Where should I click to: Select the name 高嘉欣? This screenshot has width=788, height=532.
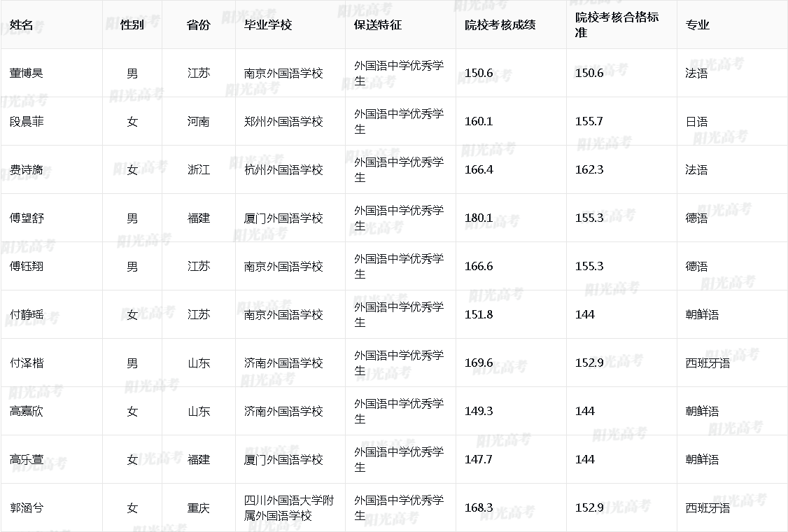(27, 411)
